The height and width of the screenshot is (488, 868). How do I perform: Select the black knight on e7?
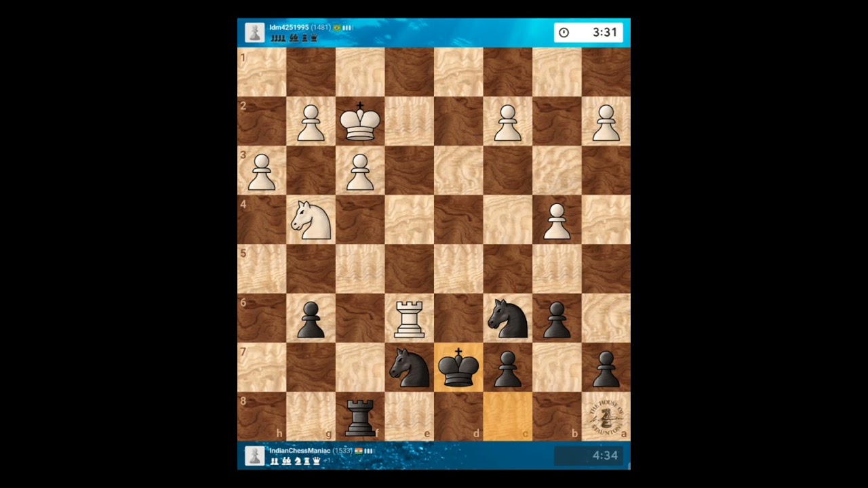(x=409, y=367)
